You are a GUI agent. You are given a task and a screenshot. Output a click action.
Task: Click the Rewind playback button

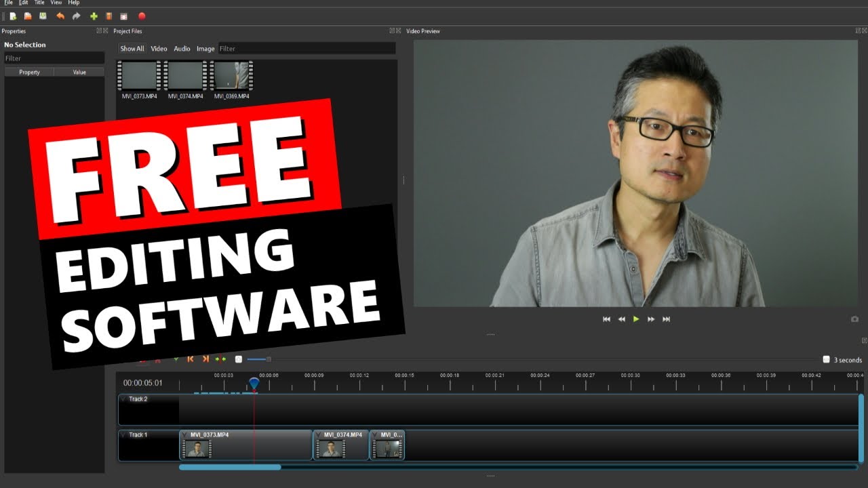(x=621, y=319)
